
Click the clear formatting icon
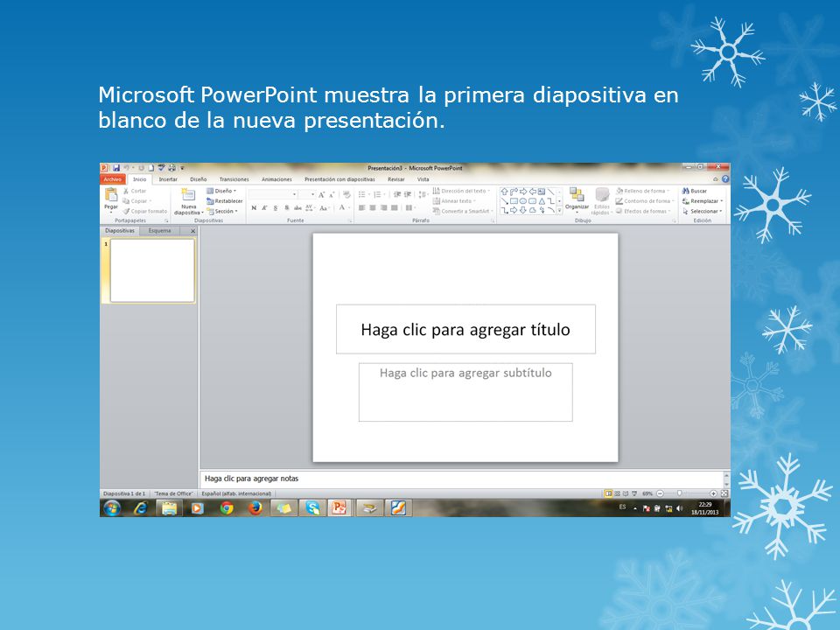(346, 194)
